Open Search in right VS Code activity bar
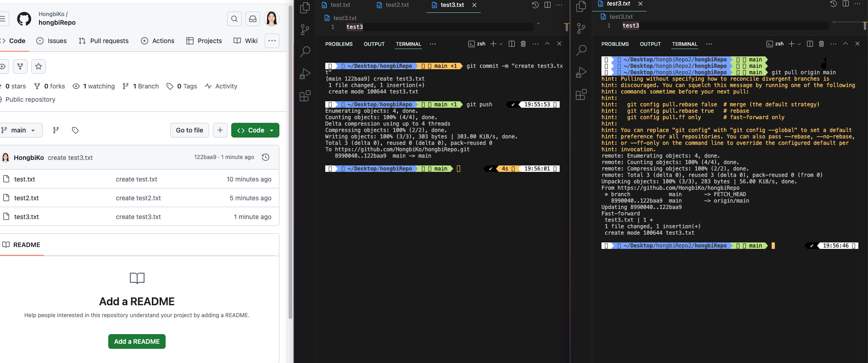This screenshot has height=363, width=868. [581, 50]
